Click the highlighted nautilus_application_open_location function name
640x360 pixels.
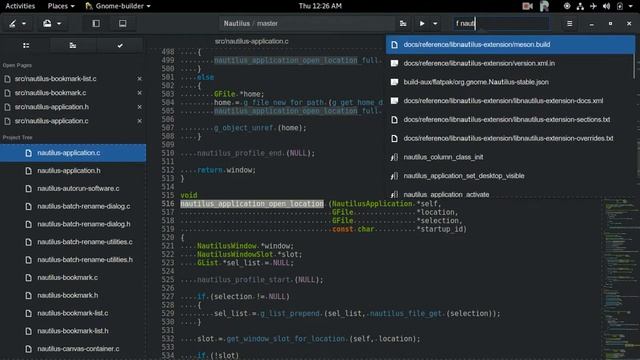coord(252,203)
